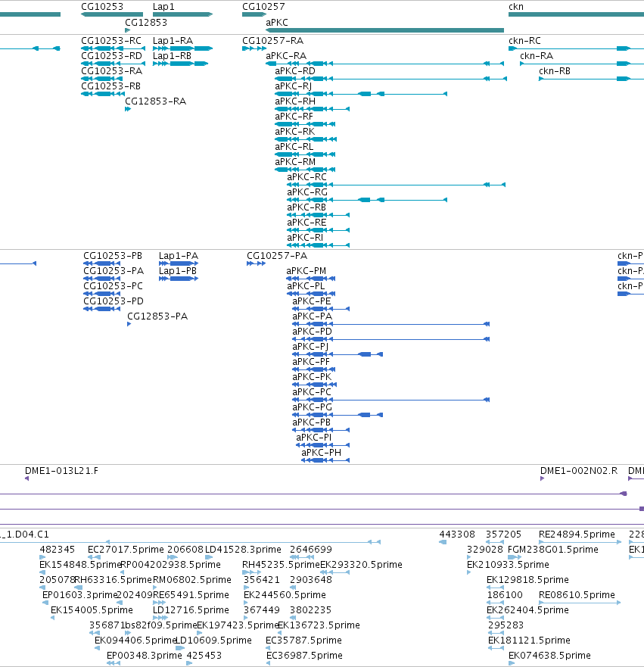This screenshot has height=667, width=644.
Task: Click the Lap1 gene glyph
Action: 183,14
